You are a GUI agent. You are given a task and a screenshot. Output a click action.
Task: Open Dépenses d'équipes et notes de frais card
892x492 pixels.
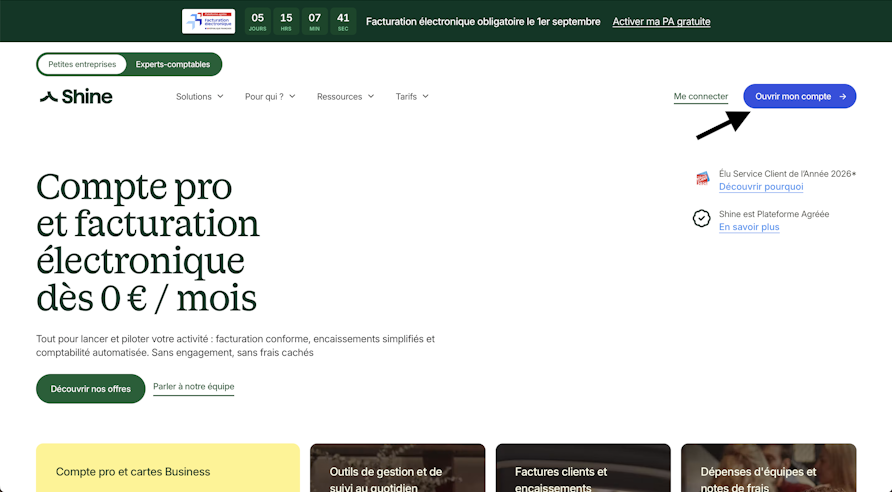(x=769, y=468)
